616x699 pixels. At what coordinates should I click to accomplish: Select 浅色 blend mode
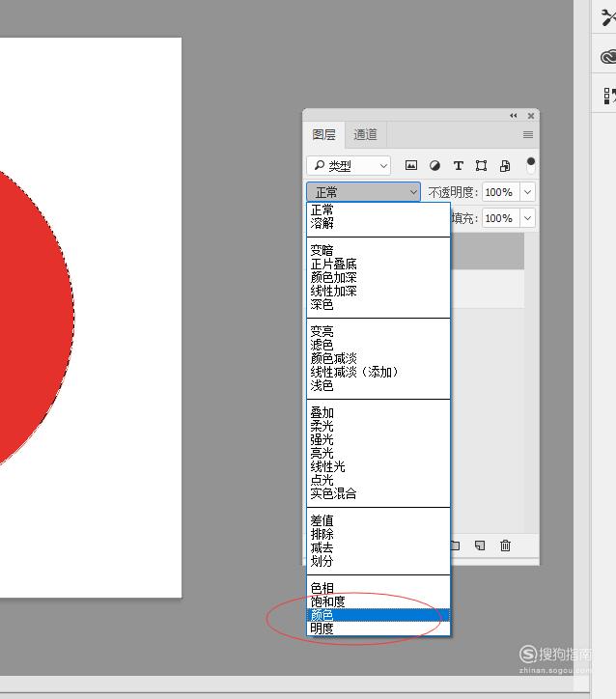[378, 385]
